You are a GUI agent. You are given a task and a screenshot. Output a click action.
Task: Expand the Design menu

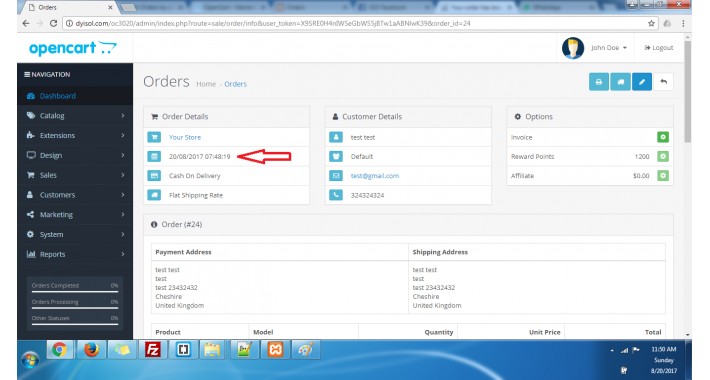(75, 155)
